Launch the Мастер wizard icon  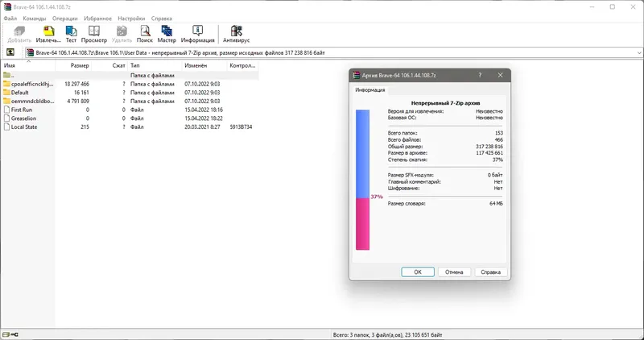(167, 31)
